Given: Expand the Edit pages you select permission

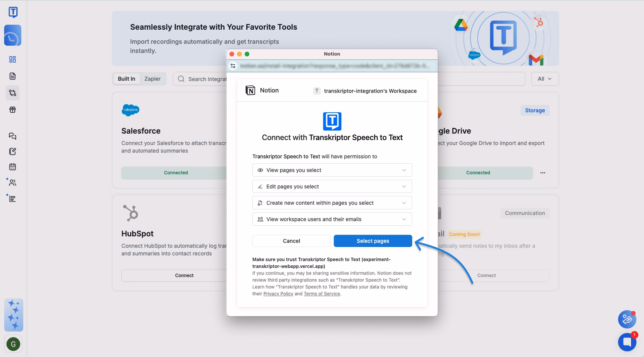Looking at the screenshot, I should coord(404,186).
